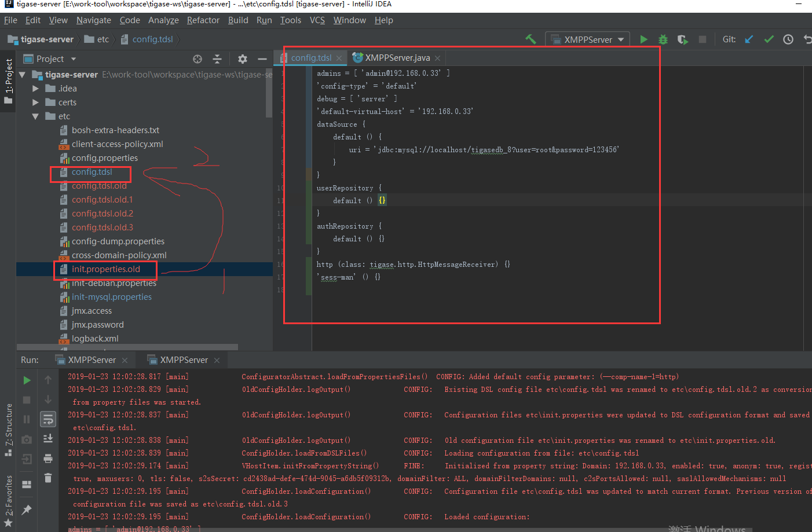Toggle scroll to end in Run console
The width and height of the screenshot is (812, 532).
point(48,438)
